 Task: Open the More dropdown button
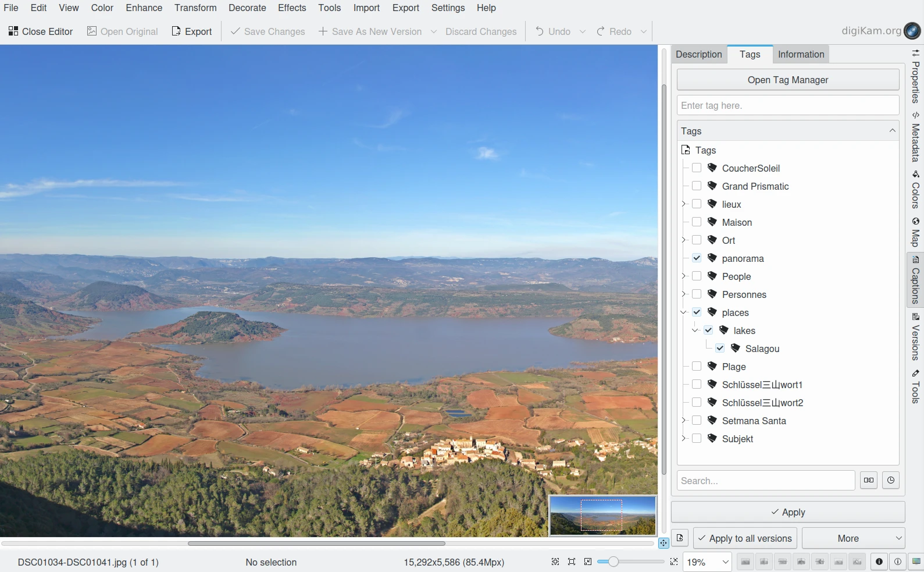click(x=853, y=538)
